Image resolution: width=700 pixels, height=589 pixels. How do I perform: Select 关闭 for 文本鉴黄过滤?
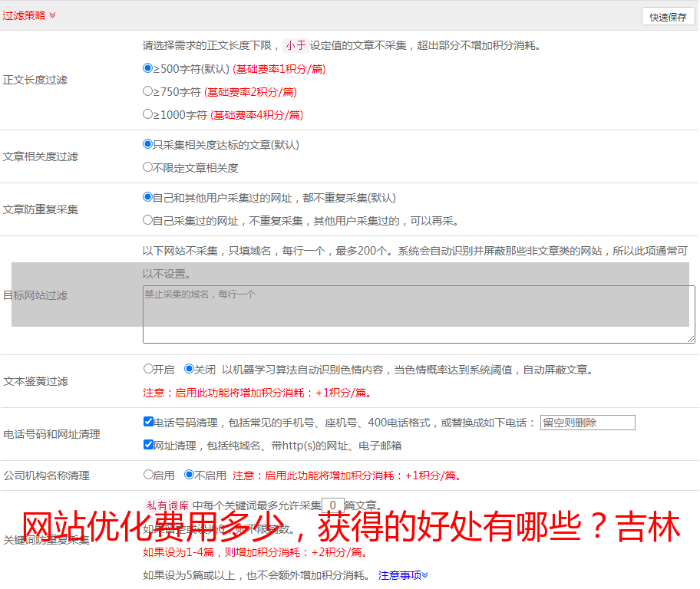(x=189, y=369)
